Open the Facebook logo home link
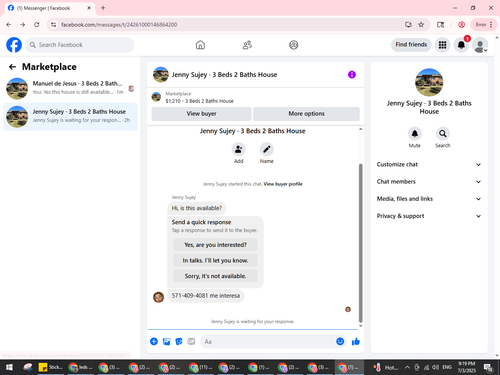Viewport: 500px width, 375px height. point(14,45)
